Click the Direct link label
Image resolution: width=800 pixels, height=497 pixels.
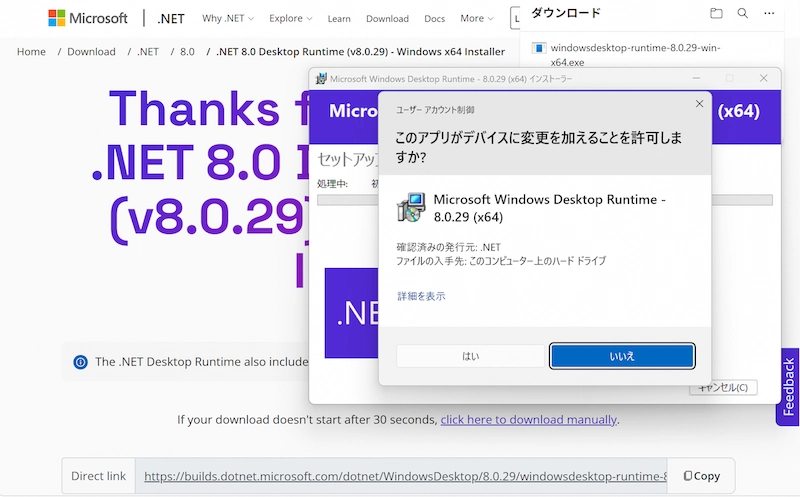pyautogui.click(x=98, y=476)
